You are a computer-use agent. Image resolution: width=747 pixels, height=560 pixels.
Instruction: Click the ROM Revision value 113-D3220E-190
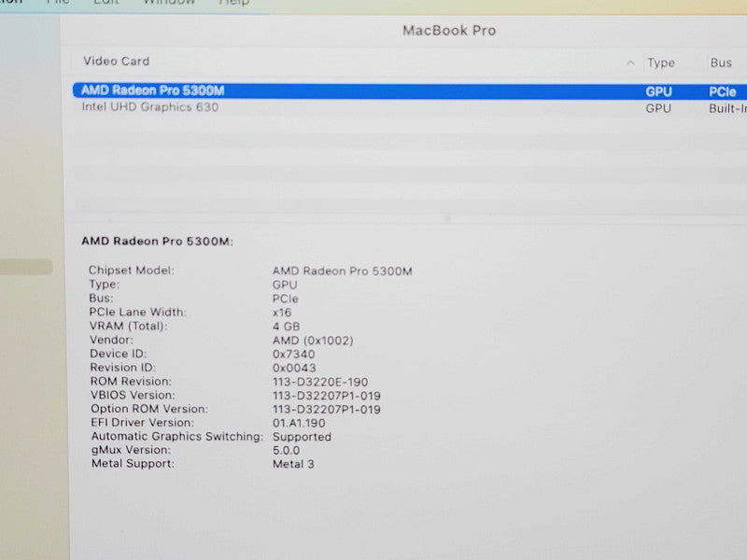(x=320, y=382)
